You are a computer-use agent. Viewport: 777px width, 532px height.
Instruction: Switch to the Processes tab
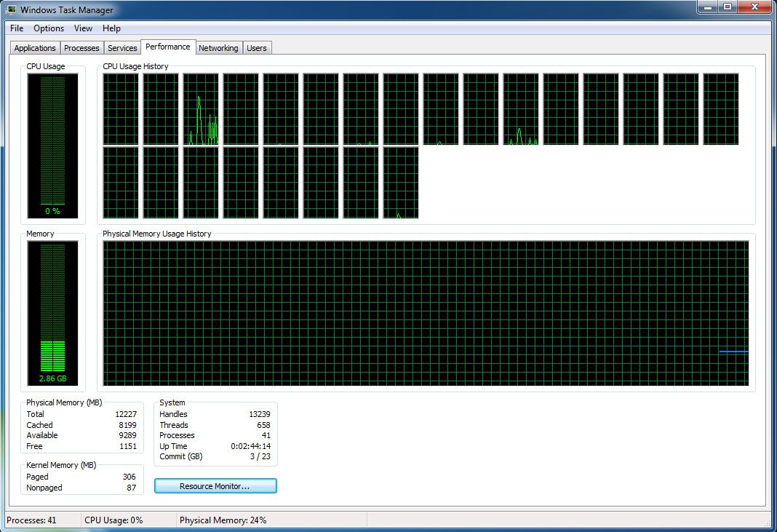(81, 48)
